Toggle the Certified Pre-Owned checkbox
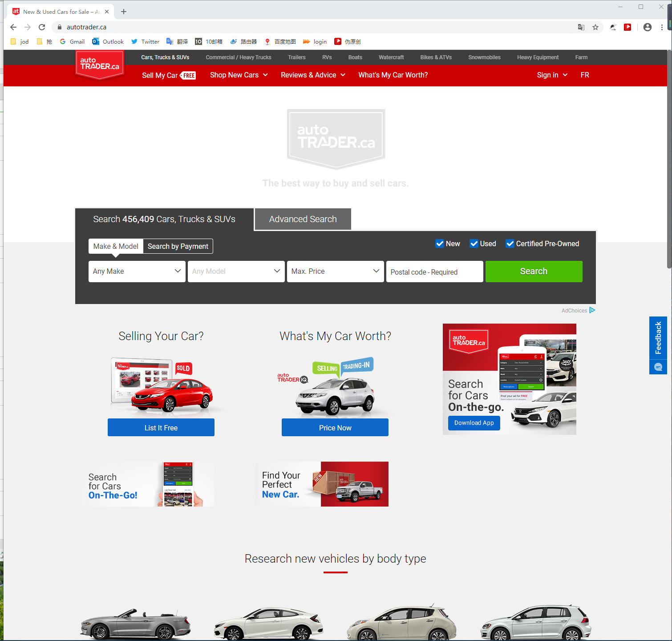 [510, 243]
